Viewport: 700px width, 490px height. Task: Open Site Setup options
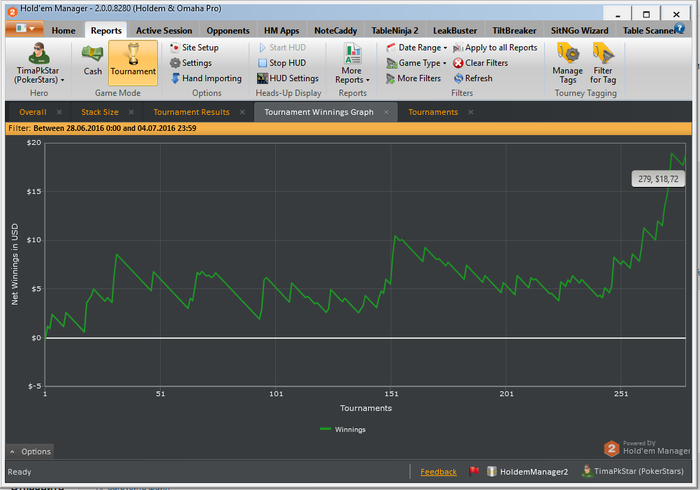195,47
